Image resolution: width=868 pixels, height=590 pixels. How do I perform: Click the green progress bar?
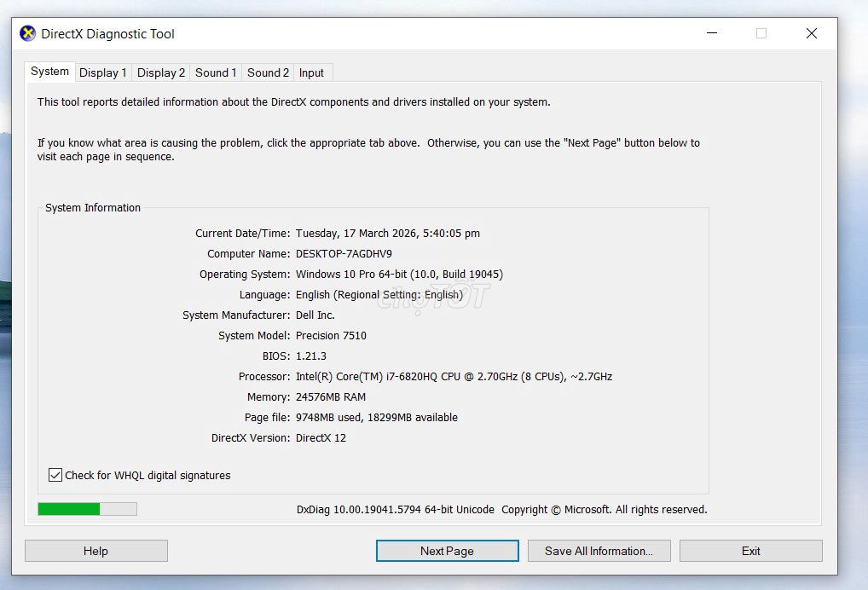click(x=88, y=509)
